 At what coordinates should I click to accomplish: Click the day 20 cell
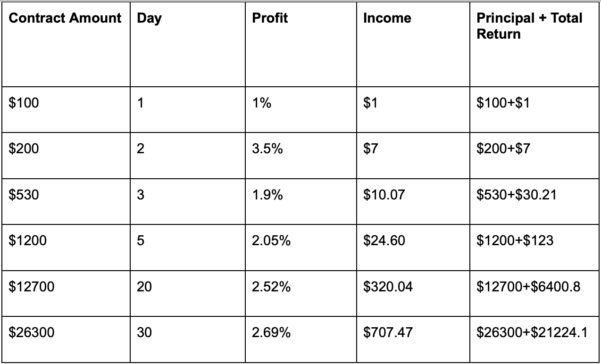(187, 293)
